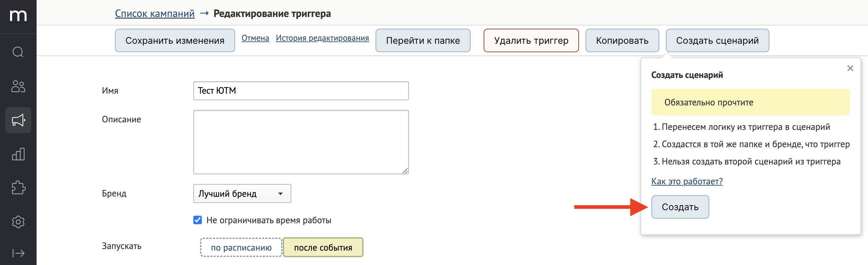The image size is (868, 265).
Task: Click text Нельзя создать второй сценарий из триггера
Action: click(751, 162)
